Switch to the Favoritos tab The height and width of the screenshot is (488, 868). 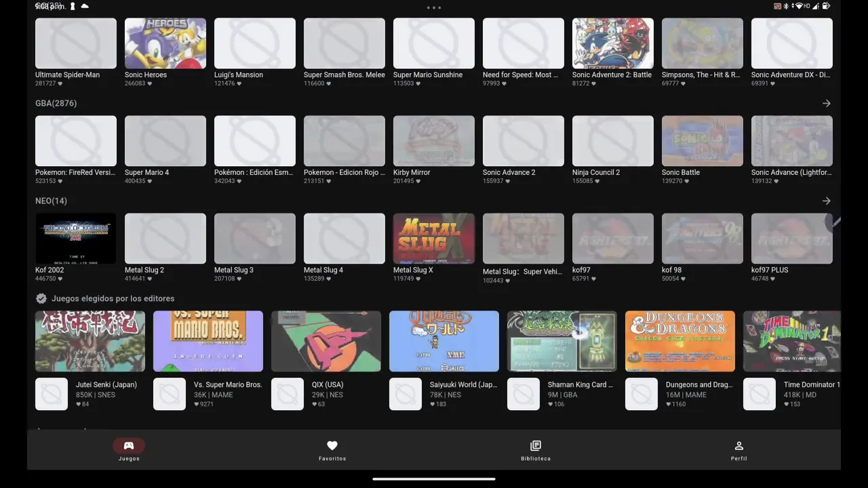pos(332,449)
